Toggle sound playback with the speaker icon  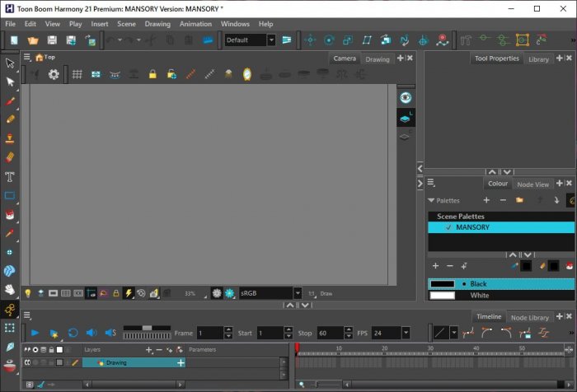pyautogui.click(x=91, y=333)
